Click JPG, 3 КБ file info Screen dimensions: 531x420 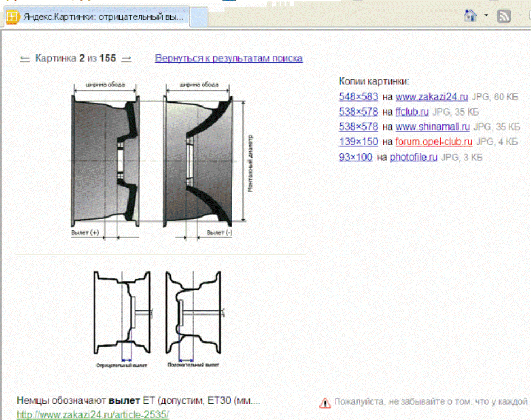(x=461, y=158)
